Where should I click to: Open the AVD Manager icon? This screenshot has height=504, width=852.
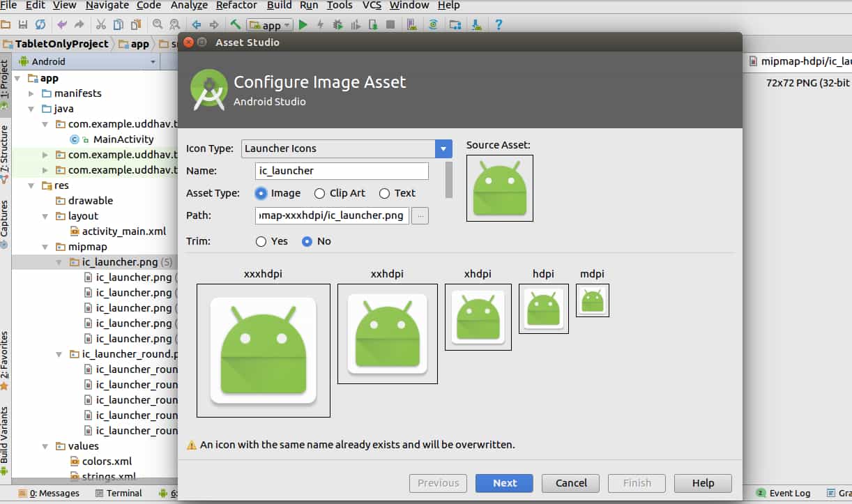(x=412, y=24)
